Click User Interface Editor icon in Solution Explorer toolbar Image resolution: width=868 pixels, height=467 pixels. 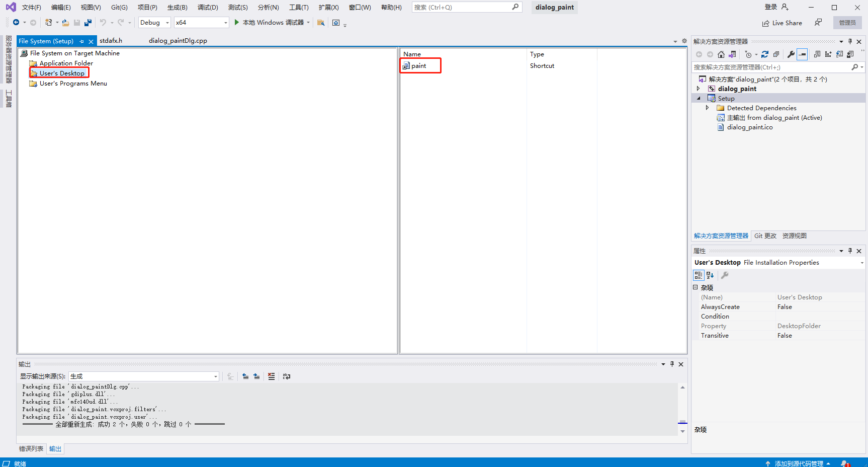coord(850,54)
